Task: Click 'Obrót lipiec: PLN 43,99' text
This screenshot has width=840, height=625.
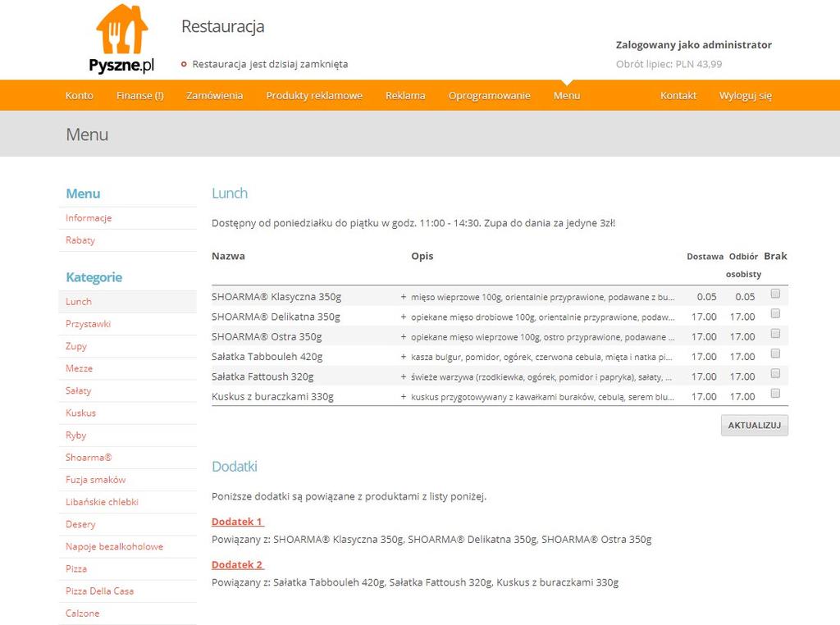Action: (x=669, y=64)
